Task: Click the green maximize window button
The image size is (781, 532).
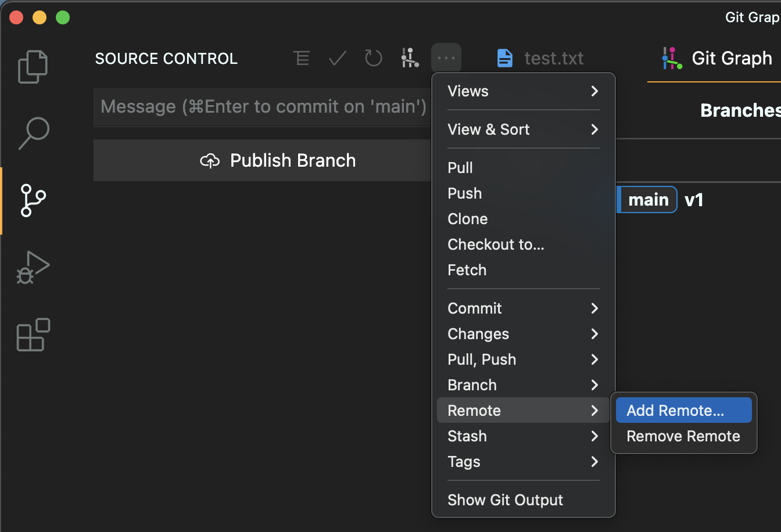Action: [x=63, y=17]
